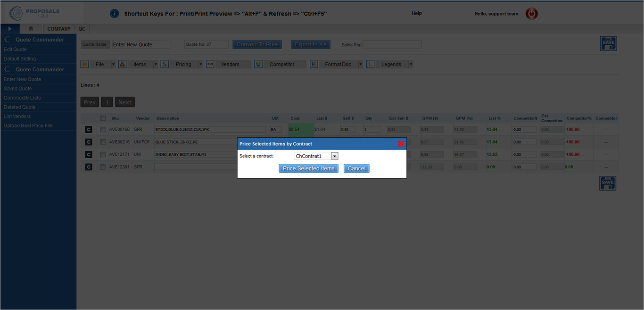Screen dimensions: 644x310
Task: Click the blue info icon in header
Action: (x=114, y=14)
